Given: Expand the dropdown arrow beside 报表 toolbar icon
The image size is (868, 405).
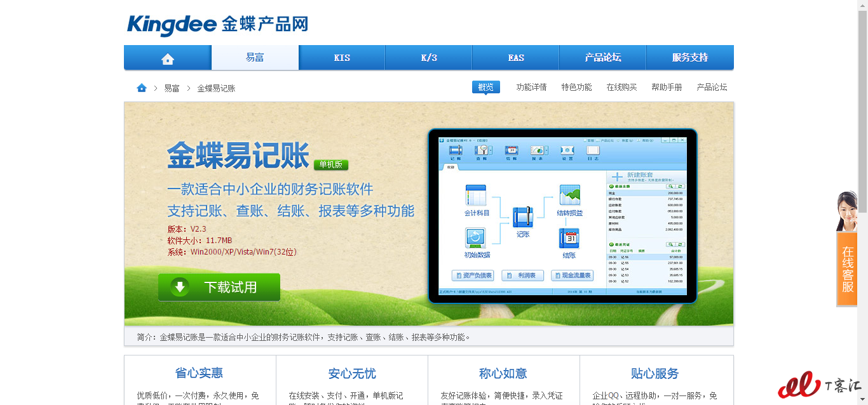Looking at the screenshot, I should 546,150.
